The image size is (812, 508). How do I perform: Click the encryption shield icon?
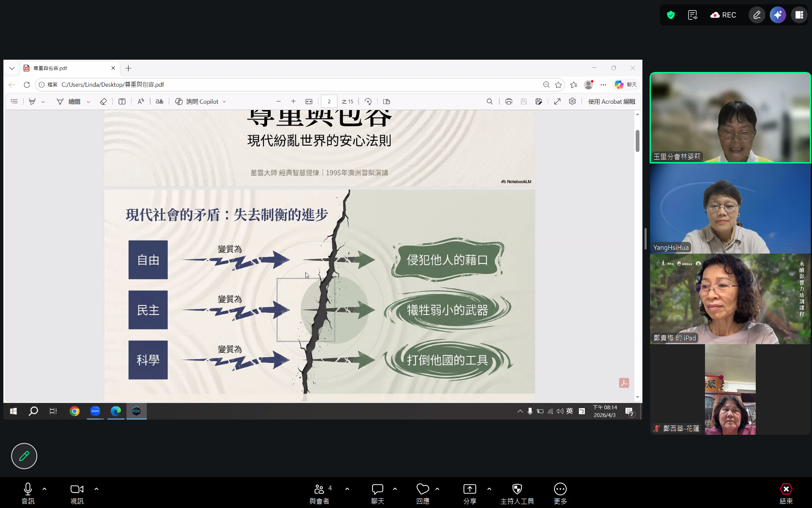click(671, 15)
